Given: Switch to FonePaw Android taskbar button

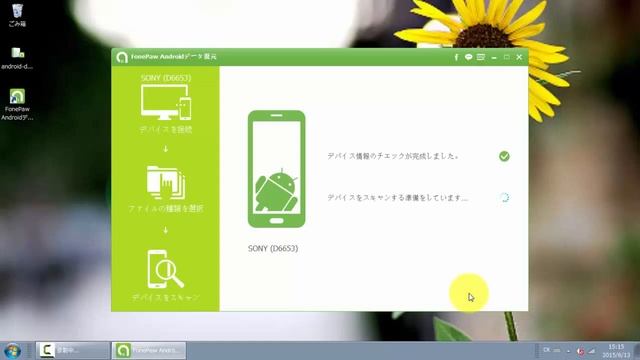Looking at the screenshot, I should click(149, 350).
